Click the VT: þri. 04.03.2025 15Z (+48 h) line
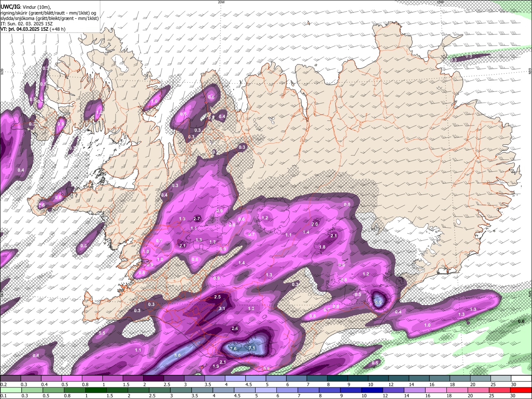The image size is (532, 399). click(x=33, y=29)
